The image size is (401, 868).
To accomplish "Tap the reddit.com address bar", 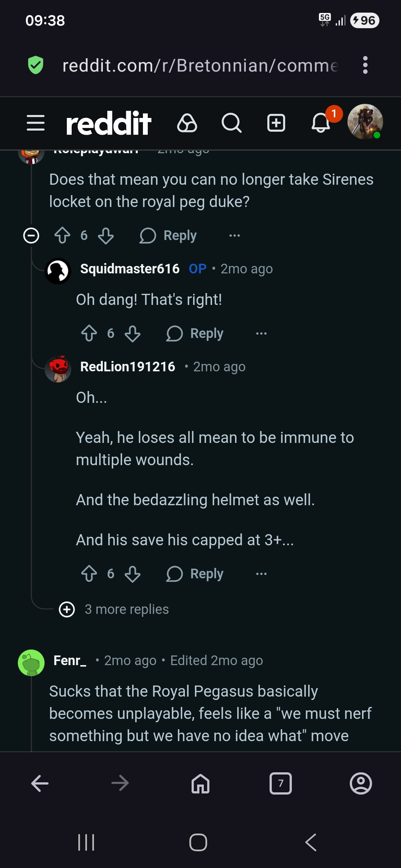I will click(200, 65).
